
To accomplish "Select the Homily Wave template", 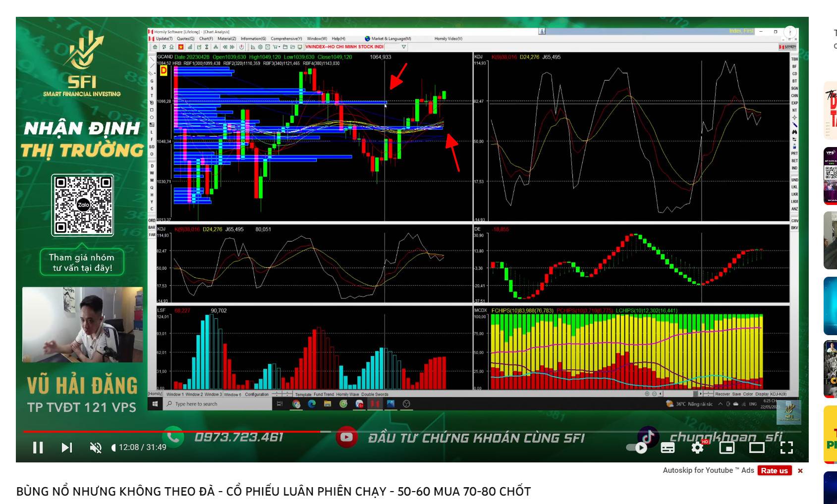I will [x=347, y=395].
